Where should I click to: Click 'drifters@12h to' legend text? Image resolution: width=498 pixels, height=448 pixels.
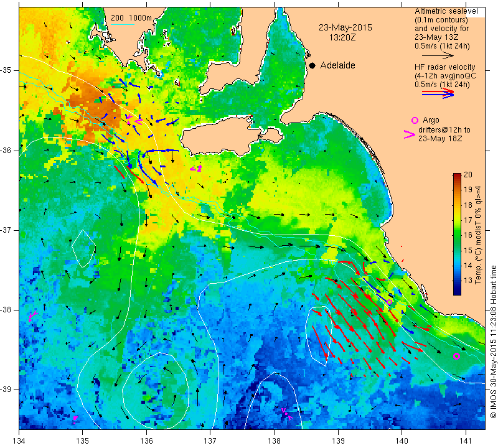tap(444, 130)
